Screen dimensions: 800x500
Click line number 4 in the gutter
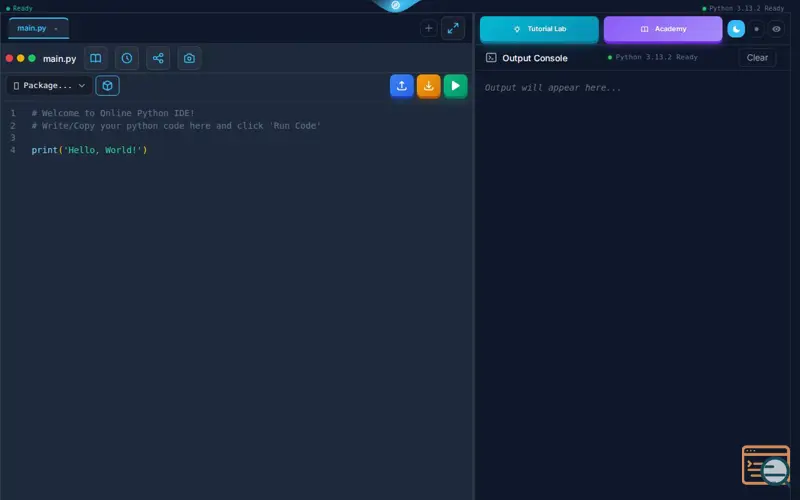point(13,150)
